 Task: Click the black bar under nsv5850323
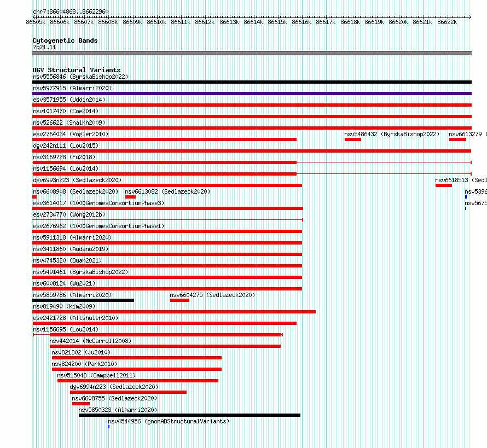[x=189, y=415]
